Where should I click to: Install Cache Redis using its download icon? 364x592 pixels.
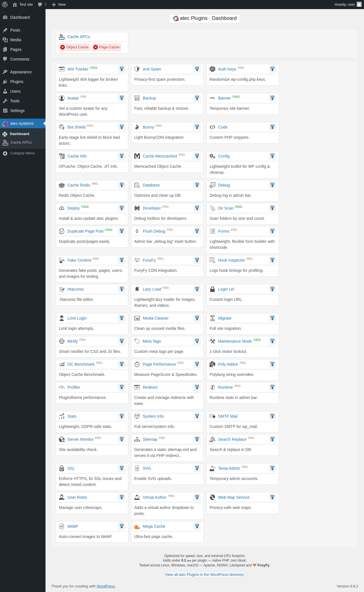coord(122,185)
